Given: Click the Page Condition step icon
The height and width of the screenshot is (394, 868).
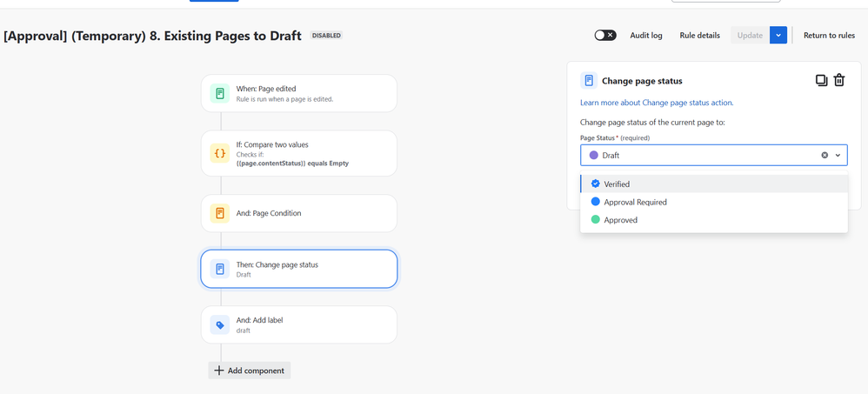Looking at the screenshot, I should coord(220,213).
